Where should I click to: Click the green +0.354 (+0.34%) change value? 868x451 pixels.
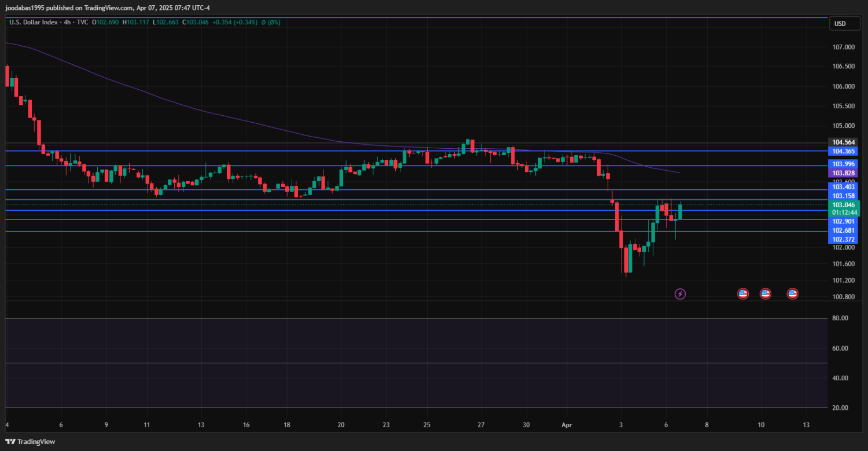235,23
